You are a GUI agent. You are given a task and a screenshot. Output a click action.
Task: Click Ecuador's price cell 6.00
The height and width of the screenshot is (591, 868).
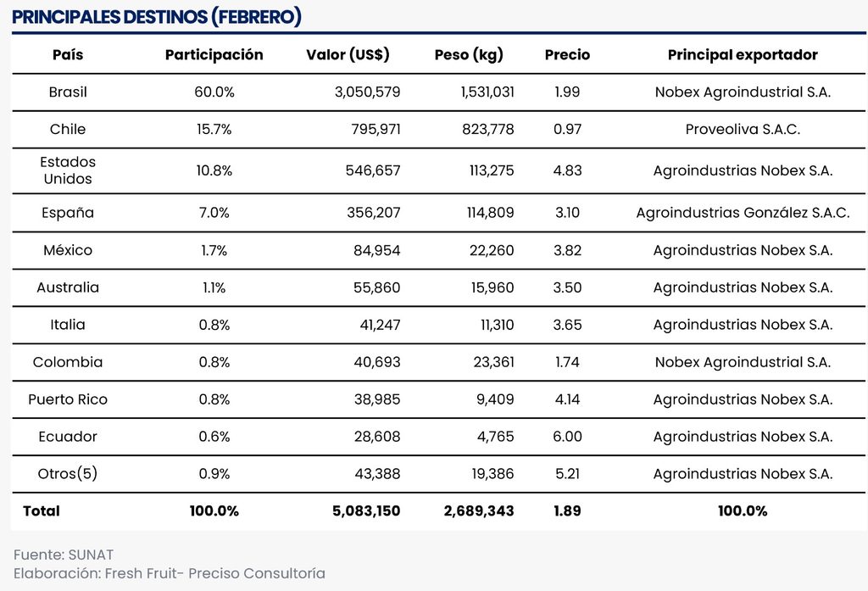point(567,437)
